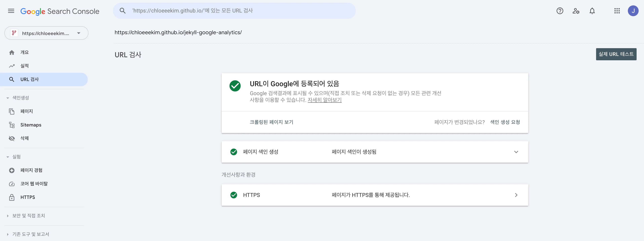
Task: Open the help question mark icon
Action: (x=560, y=11)
